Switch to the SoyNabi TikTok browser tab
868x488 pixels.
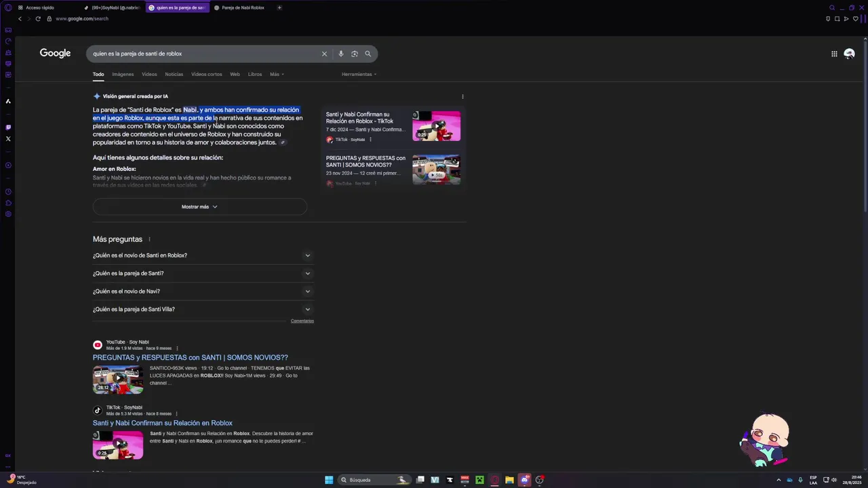point(113,7)
